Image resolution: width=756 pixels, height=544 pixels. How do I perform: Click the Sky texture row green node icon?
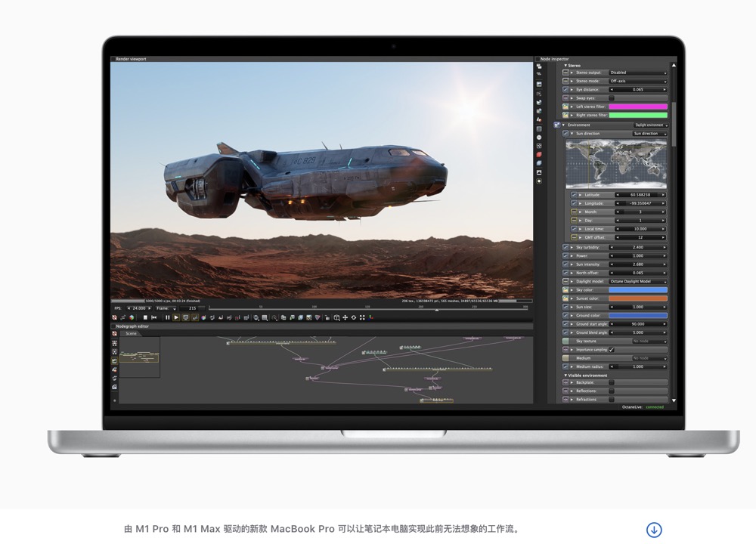pos(565,342)
